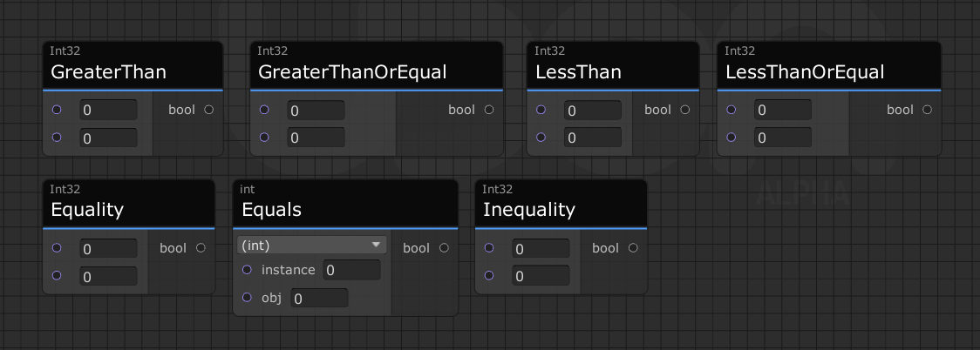Image resolution: width=980 pixels, height=350 pixels.
Task: Click the LessThan node's bool output port
Action: pos(684,110)
